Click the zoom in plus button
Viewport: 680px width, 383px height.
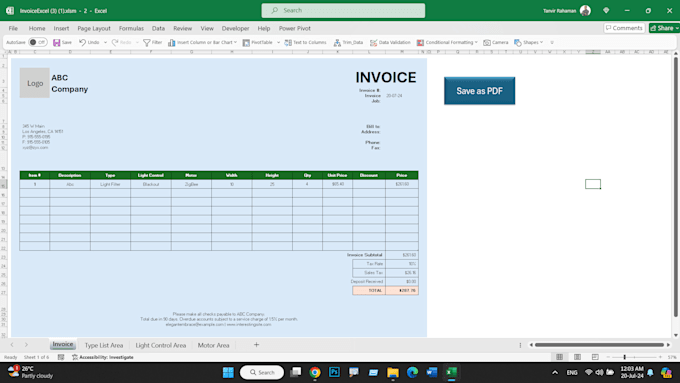pyautogui.click(x=660, y=357)
